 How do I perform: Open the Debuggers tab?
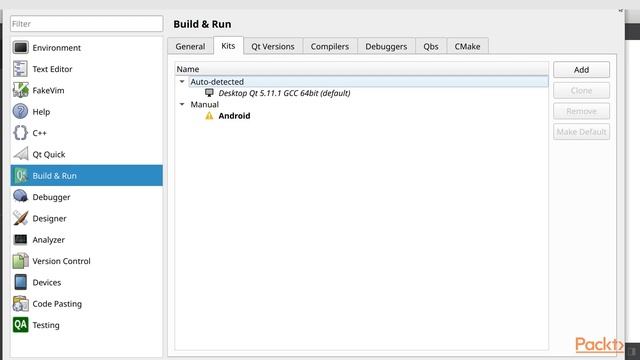pos(386,47)
